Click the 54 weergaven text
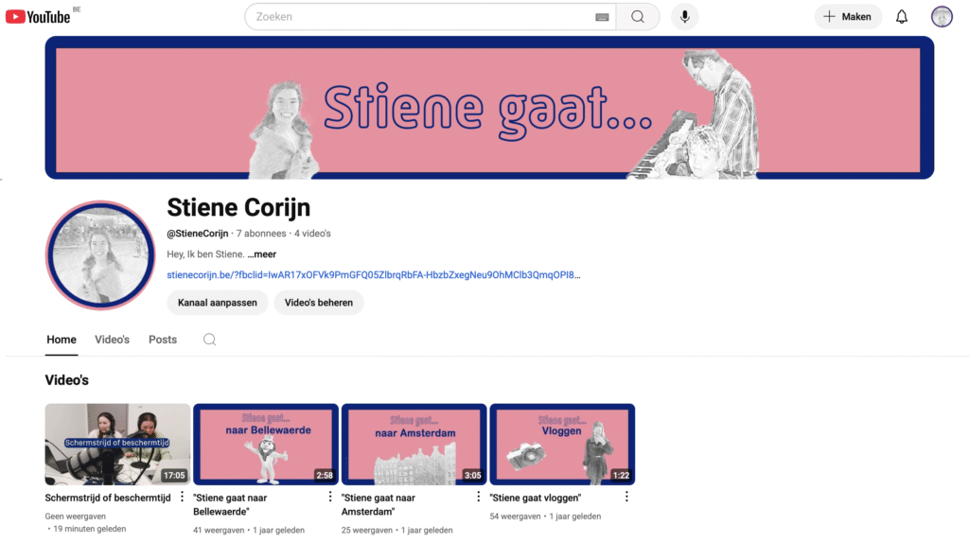 pyautogui.click(x=516, y=516)
